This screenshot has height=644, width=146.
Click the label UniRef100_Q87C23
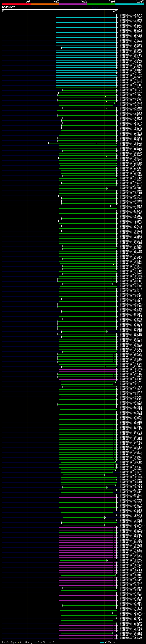pos(131,354)
